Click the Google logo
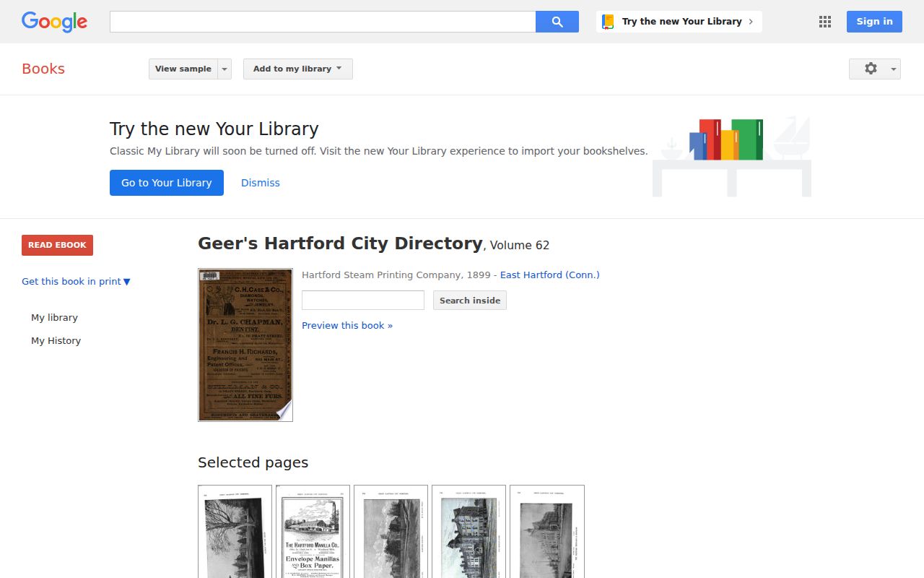Viewport: 924px width, 578px height. [54, 22]
